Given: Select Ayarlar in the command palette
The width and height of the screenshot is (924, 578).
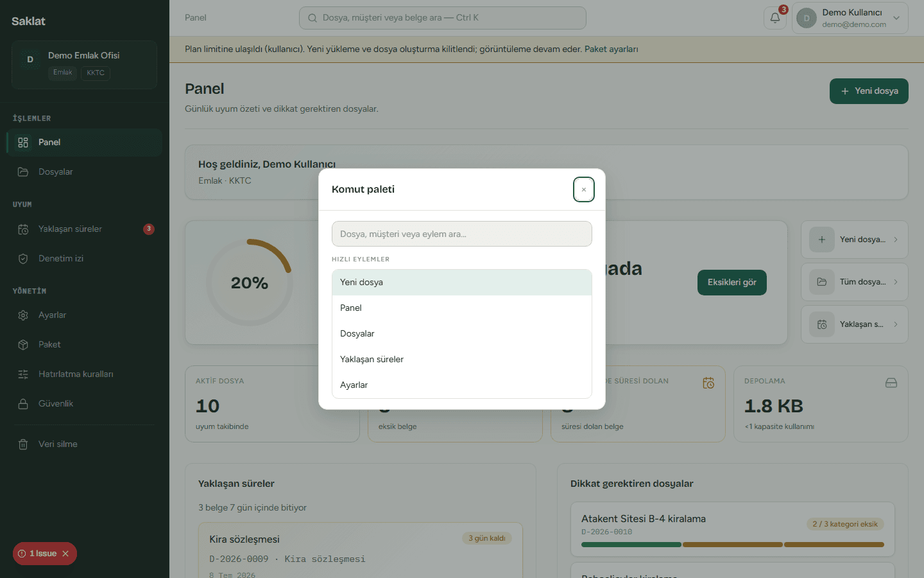Looking at the screenshot, I should click(462, 385).
